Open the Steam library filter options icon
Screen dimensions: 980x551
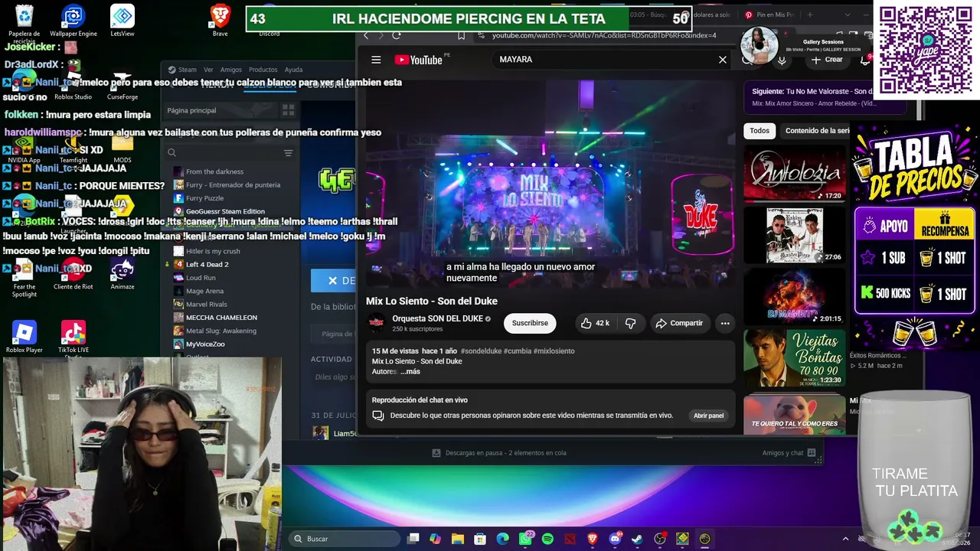(288, 153)
